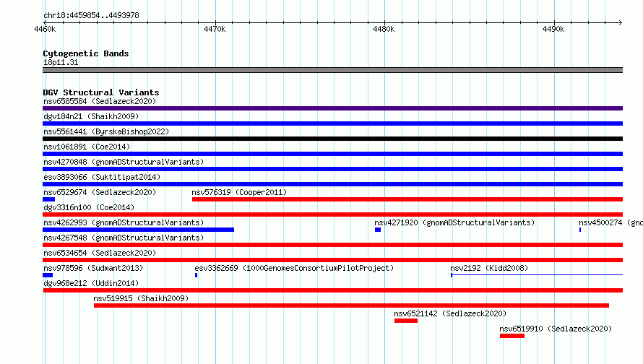
Task: Open nsv4271920 (gnomADStructuralVariants) label
Action: coord(454,222)
